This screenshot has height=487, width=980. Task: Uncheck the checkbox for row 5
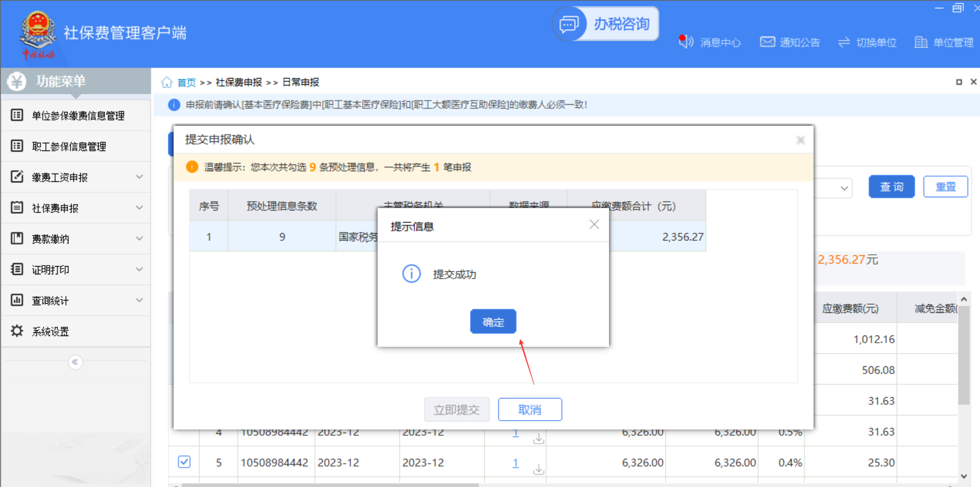pos(184,462)
